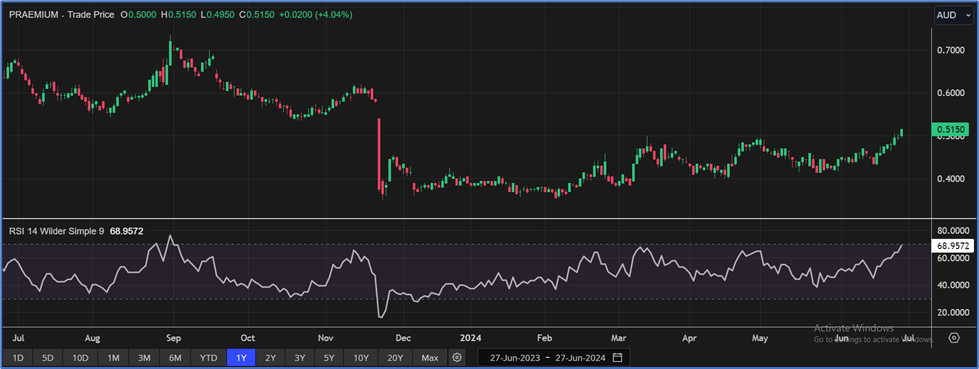The height and width of the screenshot is (369, 979).
Task: Edit the end date 27-Jun-2024
Action: pos(581,358)
